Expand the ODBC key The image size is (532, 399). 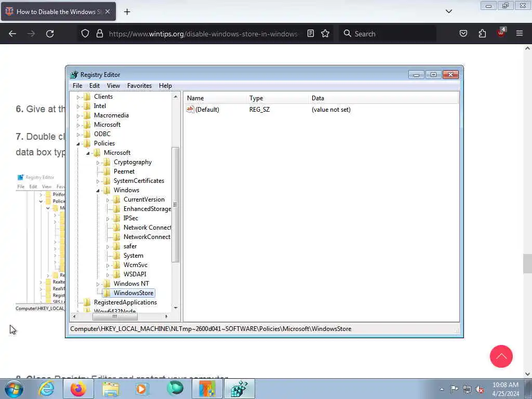(78, 135)
